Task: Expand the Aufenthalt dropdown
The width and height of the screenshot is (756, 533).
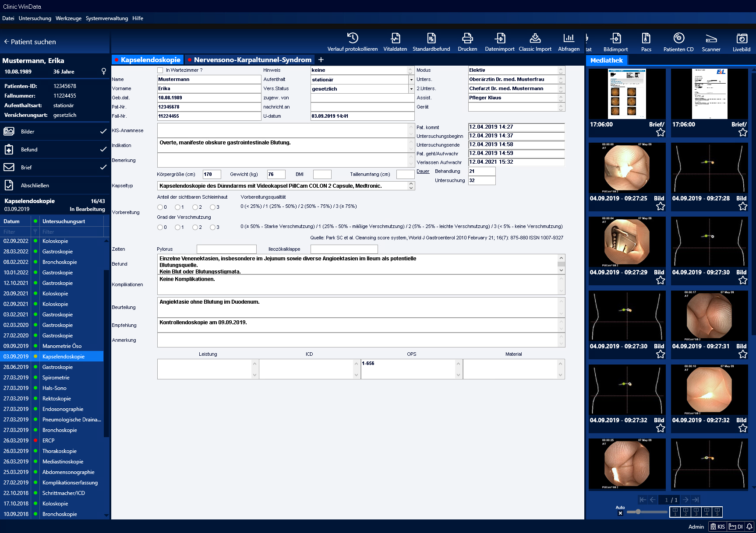Action: click(x=411, y=80)
